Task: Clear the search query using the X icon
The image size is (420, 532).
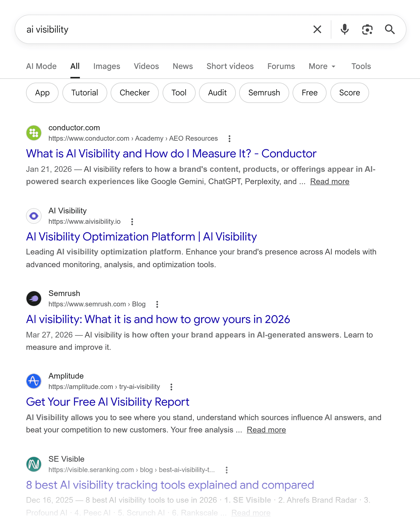Action: pyautogui.click(x=317, y=29)
